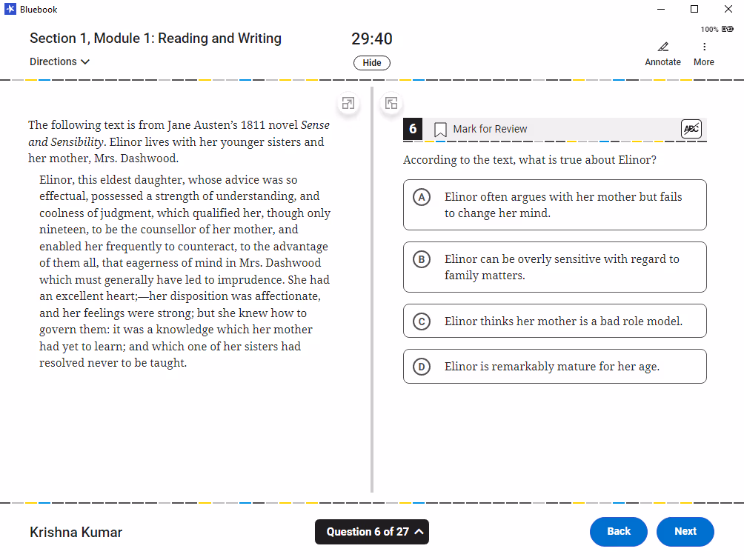This screenshot has height=560, width=744.
Task: Go to the next question
Action: click(685, 532)
